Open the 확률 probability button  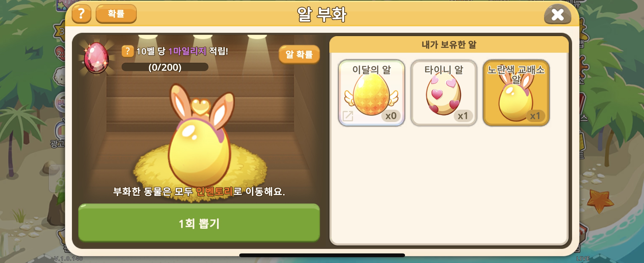(116, 14)
